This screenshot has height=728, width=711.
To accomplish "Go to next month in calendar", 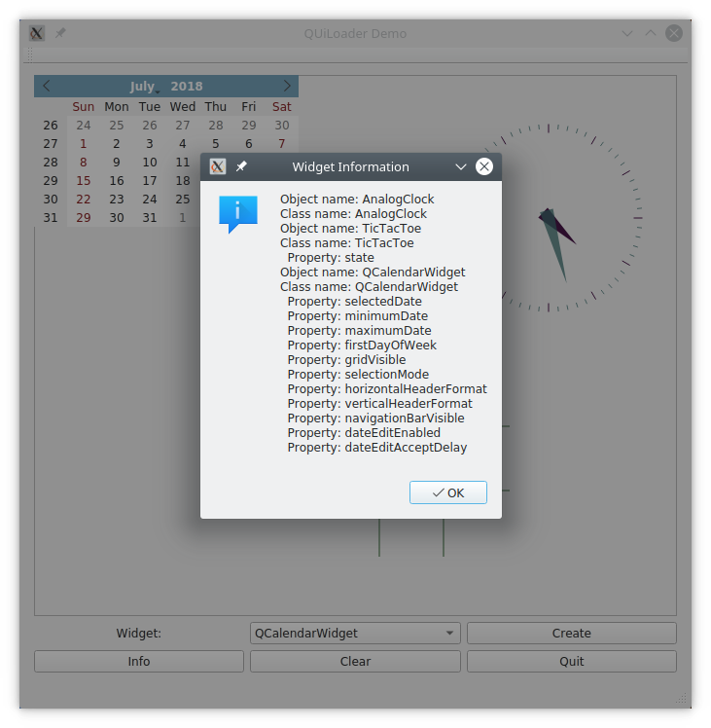I will pyautogui.click(x=286, y=86).
